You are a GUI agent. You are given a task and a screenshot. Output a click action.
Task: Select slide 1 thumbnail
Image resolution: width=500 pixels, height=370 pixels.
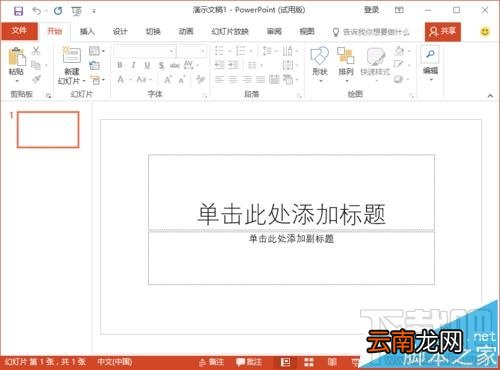pos(48,129)
